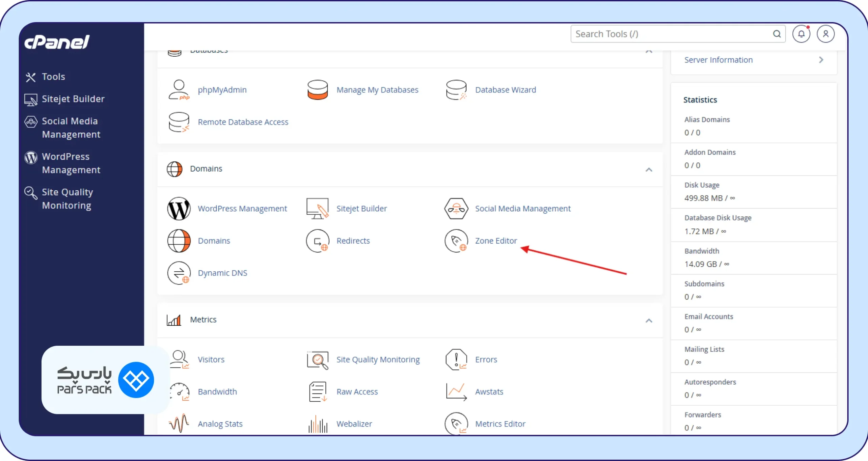Click the cPanel logo

click(x=57, y=42)
